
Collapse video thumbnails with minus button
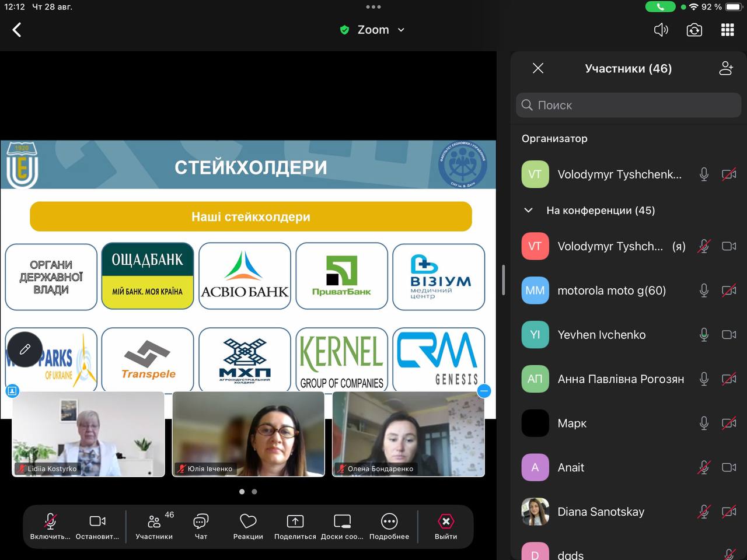(484, 391)
